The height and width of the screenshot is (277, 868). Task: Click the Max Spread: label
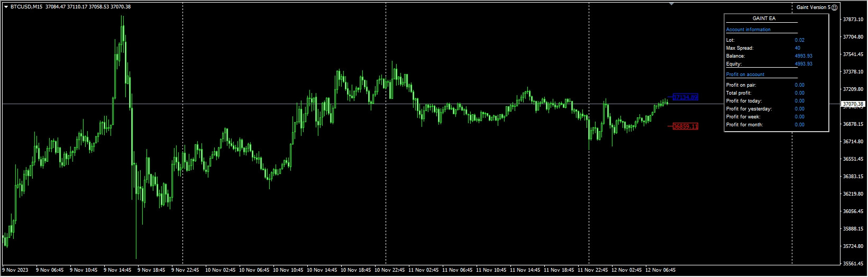tap(739, 48)
